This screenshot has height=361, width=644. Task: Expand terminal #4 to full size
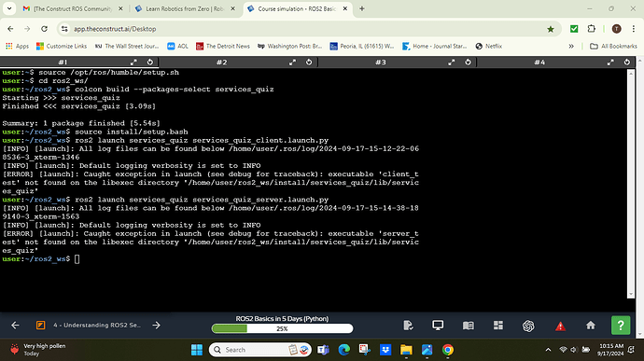(x=610, y=62)
